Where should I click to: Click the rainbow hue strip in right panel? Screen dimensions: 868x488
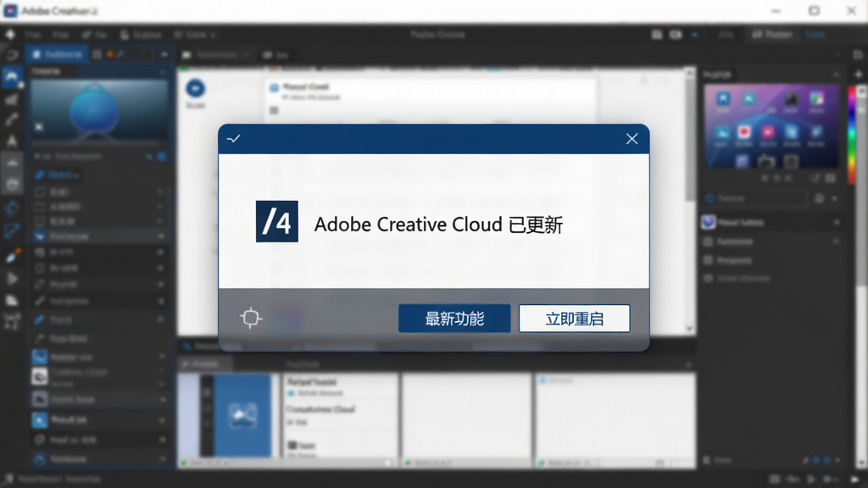click(x=851, y=135)
